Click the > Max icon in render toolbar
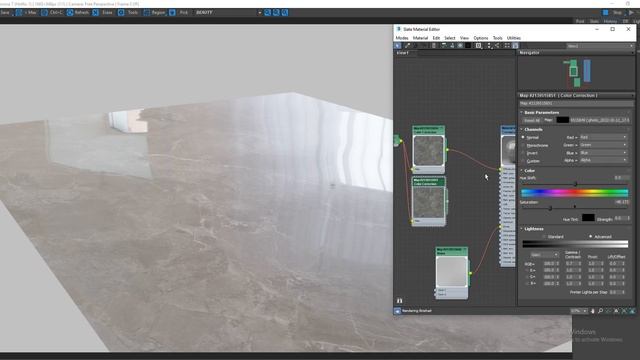The image size is (640, 360). tap(18, 13)
